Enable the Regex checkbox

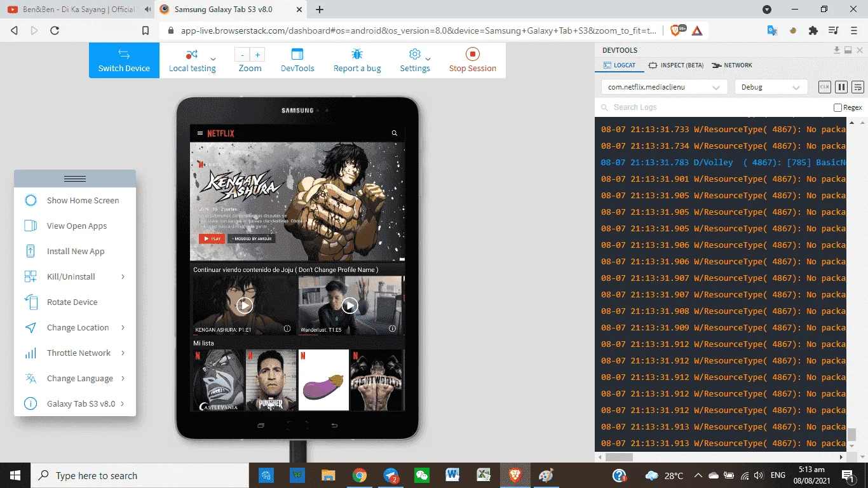click(838, 108)
